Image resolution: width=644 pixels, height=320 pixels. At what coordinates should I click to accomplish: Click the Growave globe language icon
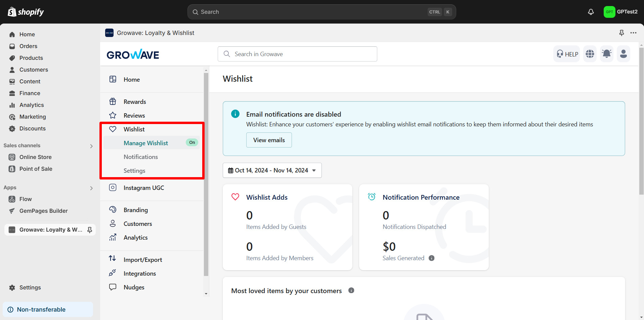click(x=590, y=54)
